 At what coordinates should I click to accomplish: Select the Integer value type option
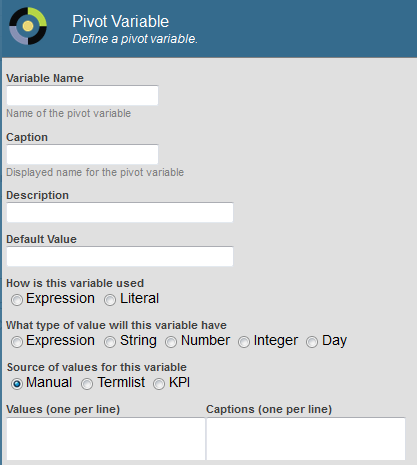tap(244, 342)
